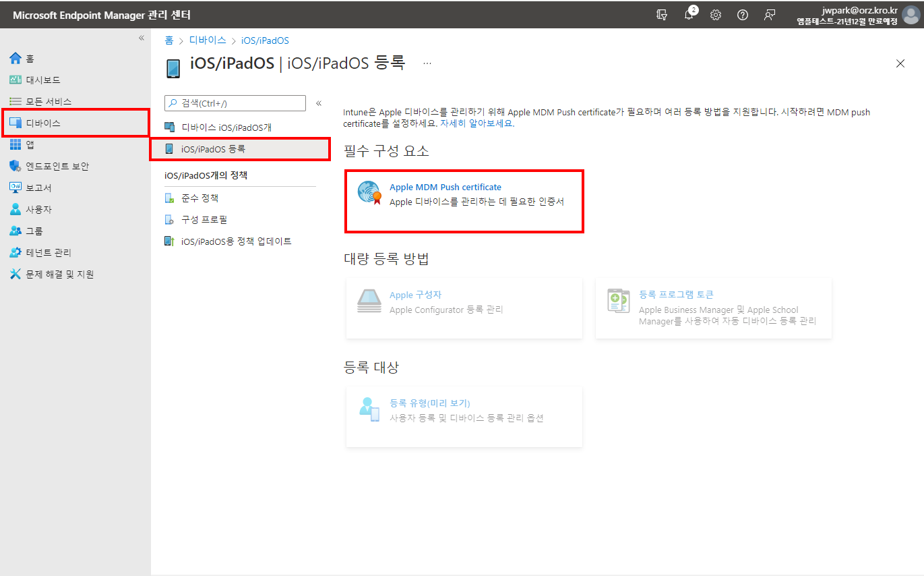Click the 앱 grid icon
Screen dimensions: 924x576
tap(16, 144)
